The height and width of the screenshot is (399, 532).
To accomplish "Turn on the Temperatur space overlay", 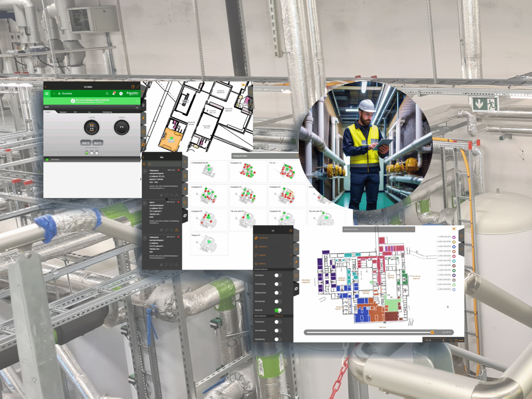I will click(x=278, y=321).
